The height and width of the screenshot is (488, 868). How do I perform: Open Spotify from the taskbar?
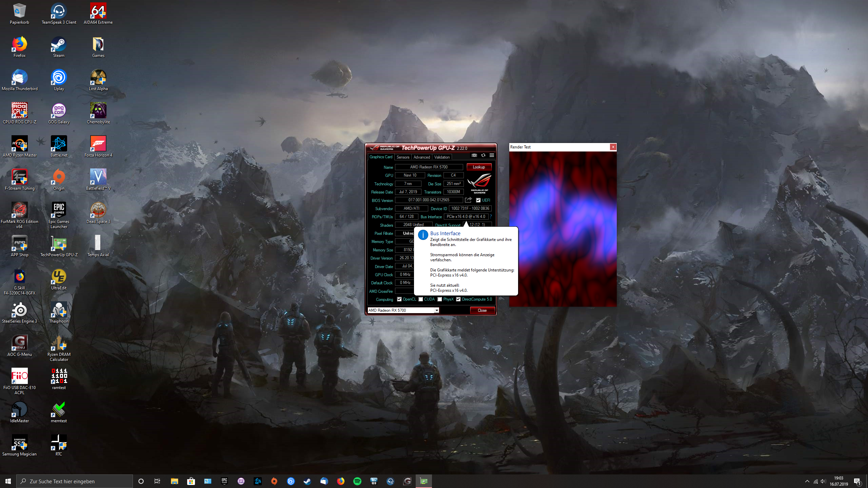click(x=357, y=481)
